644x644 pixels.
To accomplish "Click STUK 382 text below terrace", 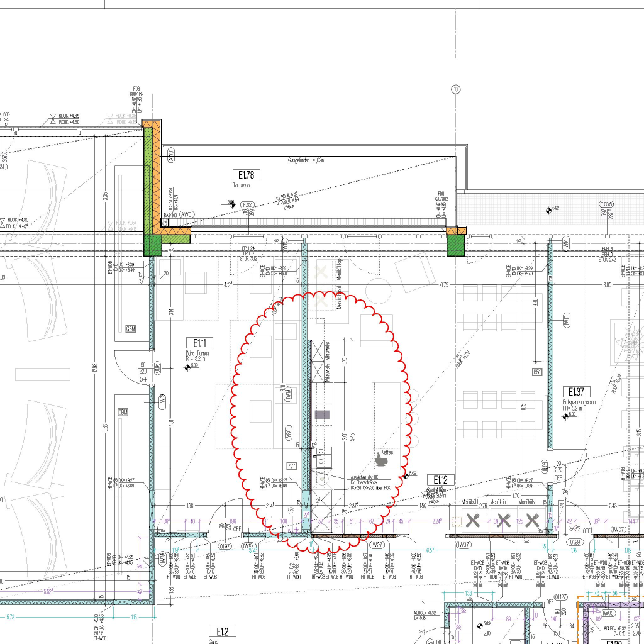I will [248, 259].
